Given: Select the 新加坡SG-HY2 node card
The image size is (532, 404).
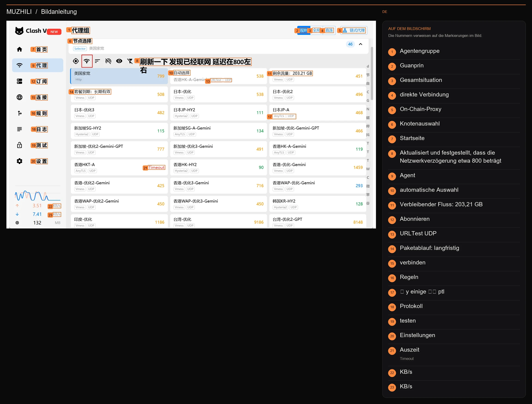Looking at the screenshot, I should (x=119, y=131).
